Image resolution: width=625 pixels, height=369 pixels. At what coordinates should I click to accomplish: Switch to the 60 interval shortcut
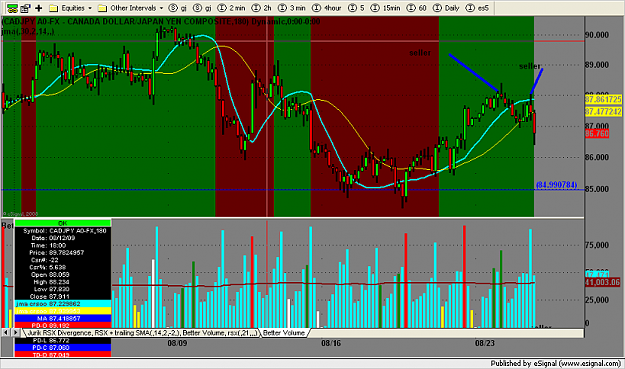417,8
